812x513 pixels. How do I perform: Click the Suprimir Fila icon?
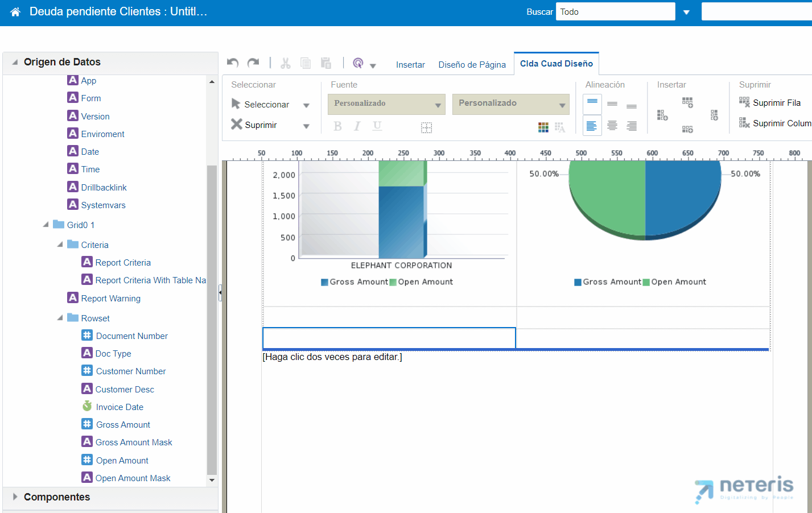[x=744, y=102]
